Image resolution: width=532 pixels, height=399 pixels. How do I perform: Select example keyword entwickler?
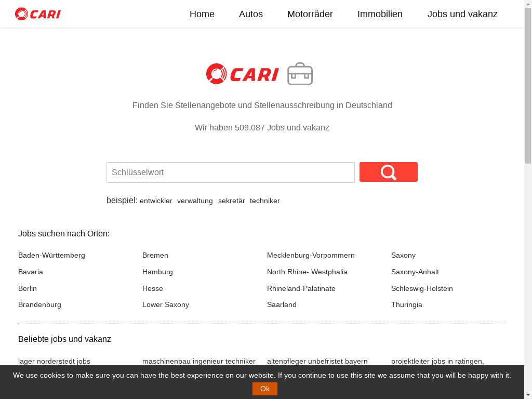[156, 201]
